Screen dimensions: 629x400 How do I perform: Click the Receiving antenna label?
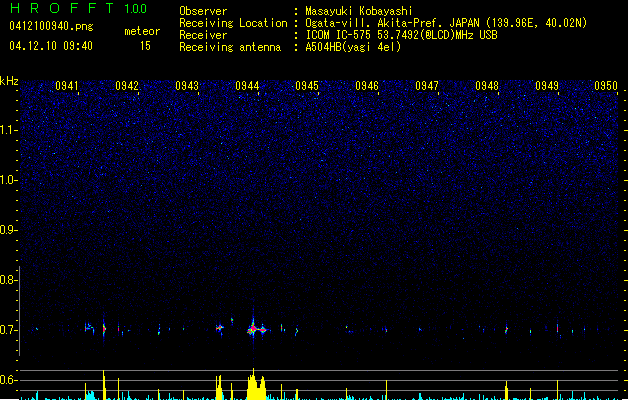coord(230,47)
